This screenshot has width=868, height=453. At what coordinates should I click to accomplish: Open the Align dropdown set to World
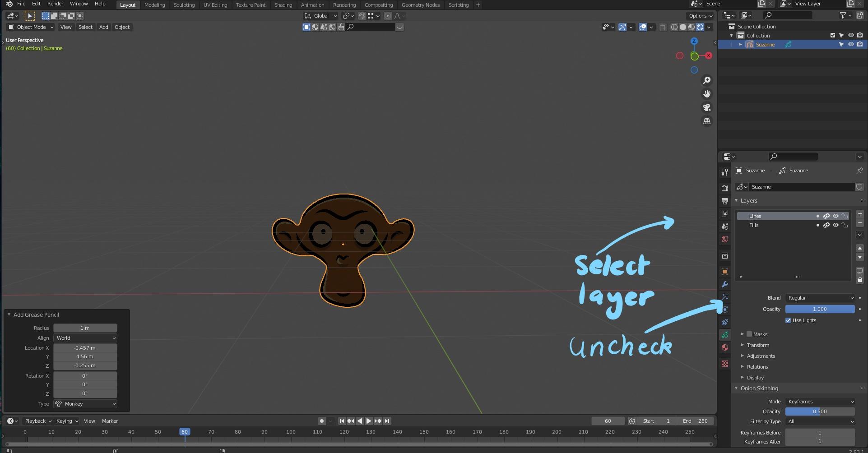click(x=85, y=338)
